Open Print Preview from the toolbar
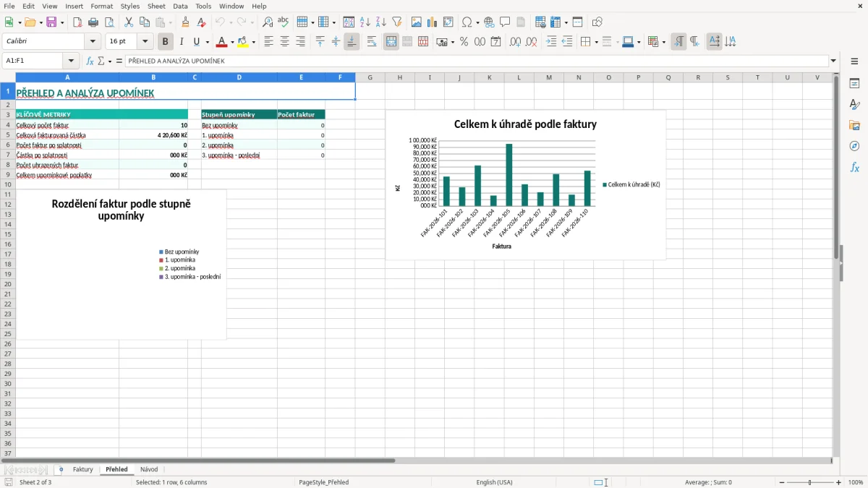 (109, 22)
